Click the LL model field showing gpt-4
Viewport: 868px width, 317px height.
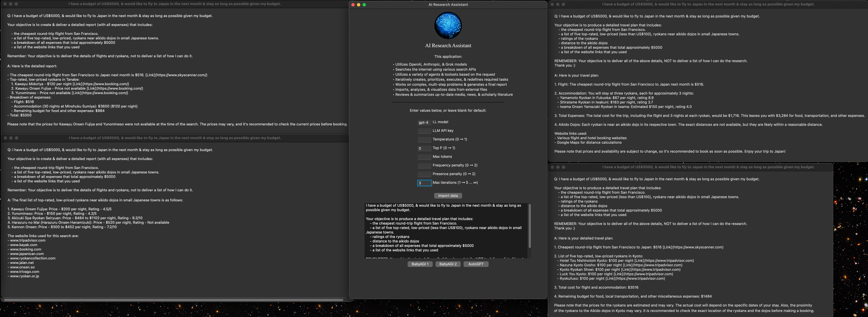[424, 122]
